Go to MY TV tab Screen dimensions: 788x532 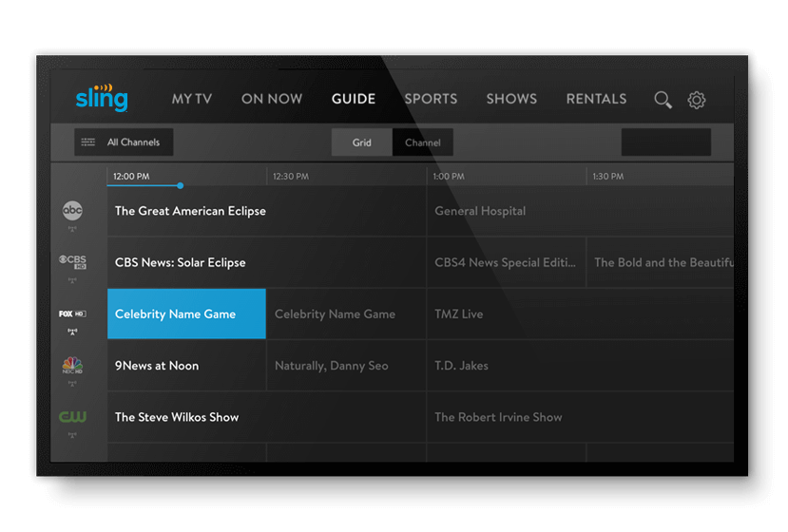[192, 99]
